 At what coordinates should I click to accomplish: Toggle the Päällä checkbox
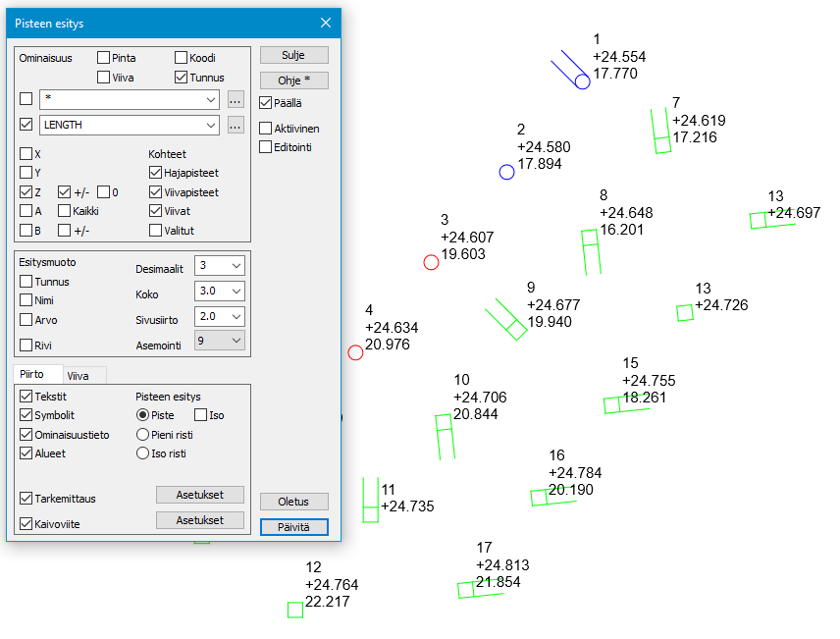tap(266, 102)
